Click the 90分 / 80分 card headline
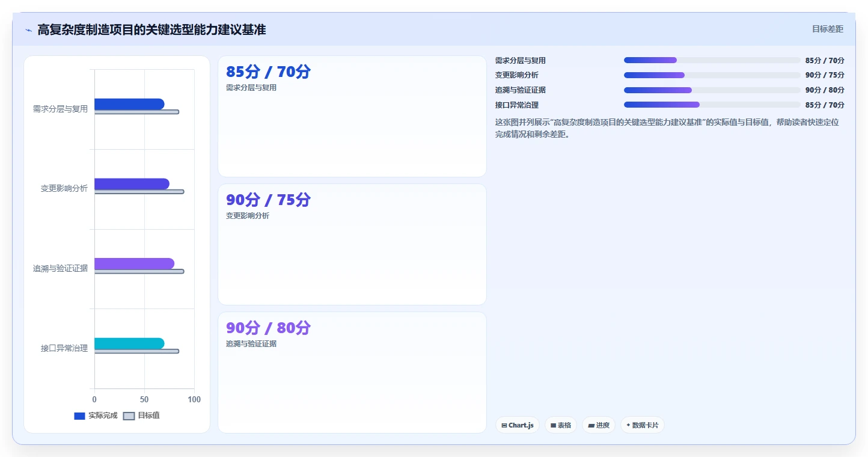The height and width of the screenshot is (457, 868). point(268,328)
